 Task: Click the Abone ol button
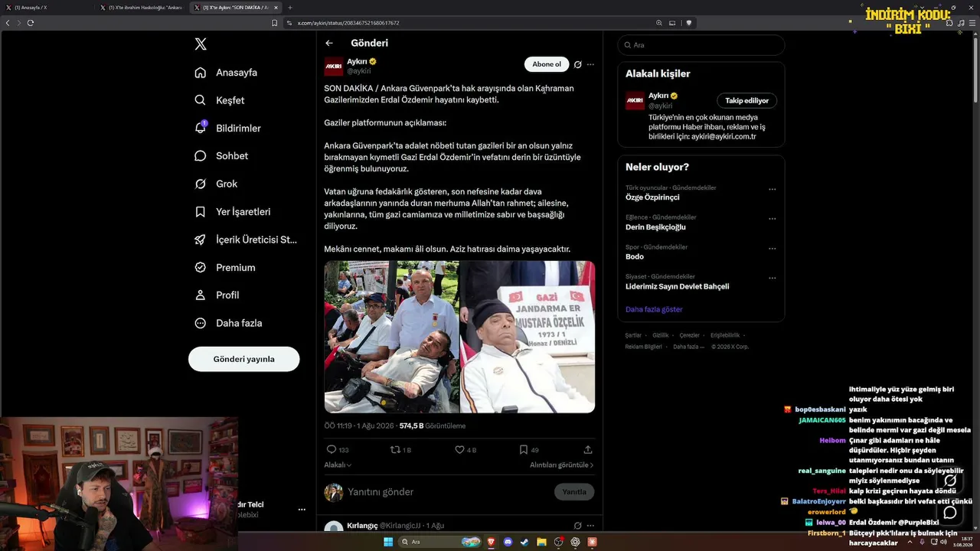pyautogui.click(x=547, y=64)
